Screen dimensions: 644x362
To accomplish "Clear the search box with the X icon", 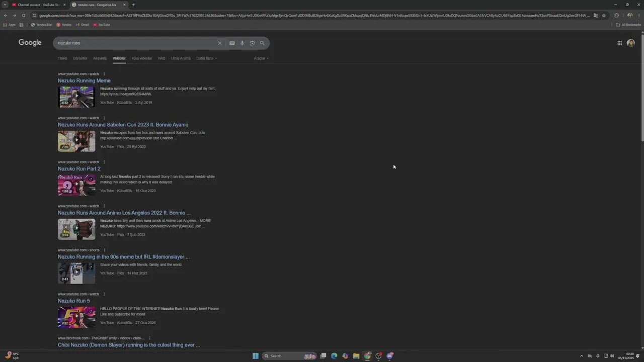I will tap(219, 43).
